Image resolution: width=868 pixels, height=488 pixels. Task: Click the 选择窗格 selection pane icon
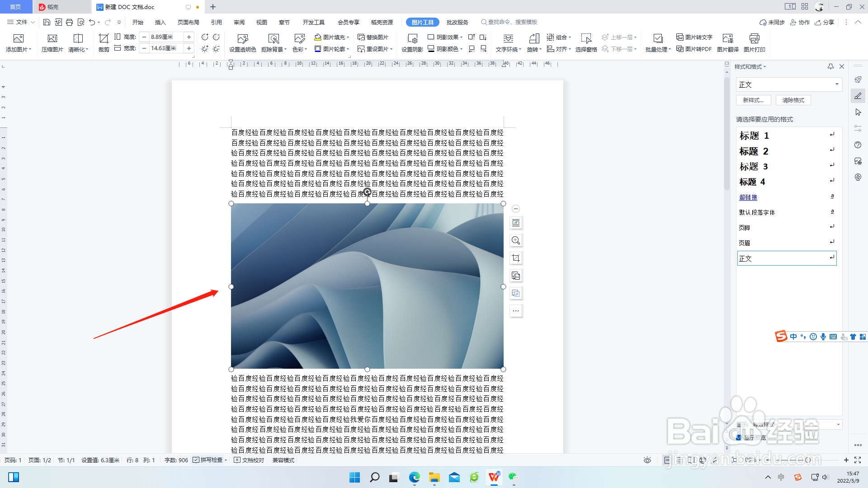coord(586,38)
